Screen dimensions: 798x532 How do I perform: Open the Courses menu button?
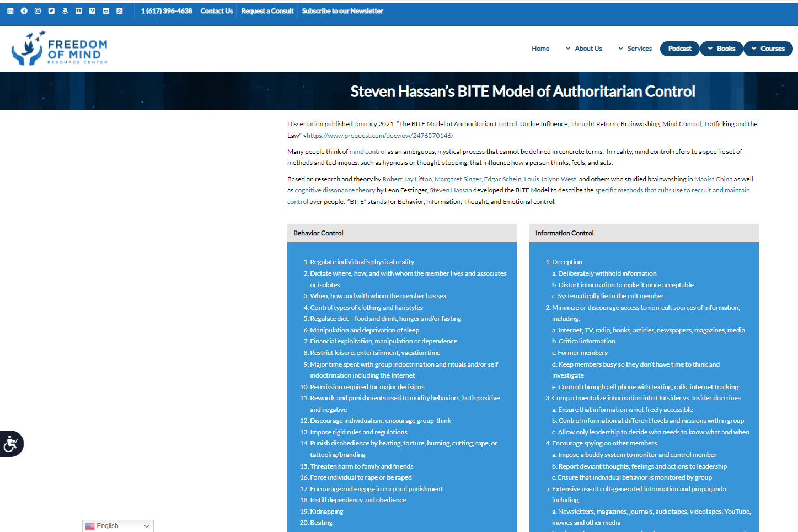(768, 49)
